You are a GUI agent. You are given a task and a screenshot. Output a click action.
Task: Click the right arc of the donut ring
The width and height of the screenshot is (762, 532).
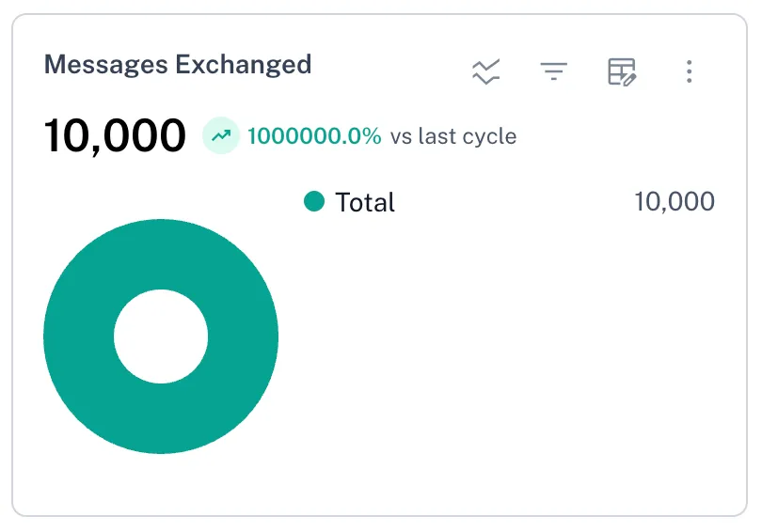[x=243, y=336]
